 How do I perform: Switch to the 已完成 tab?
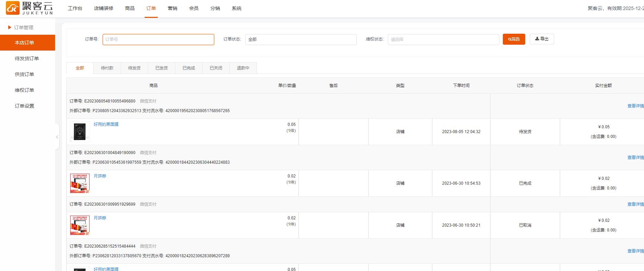pos(189,68)
